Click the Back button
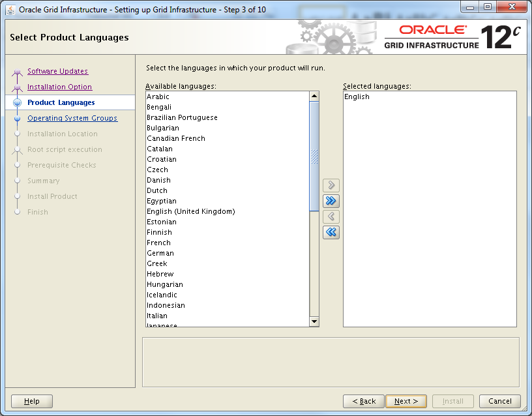The image size is (532, 416). (x=363, y=401)
